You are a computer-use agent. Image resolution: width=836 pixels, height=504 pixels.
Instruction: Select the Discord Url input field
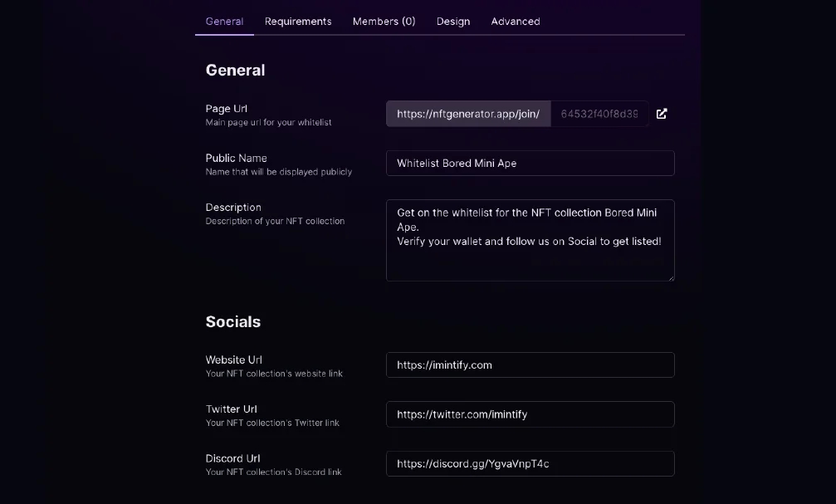coord(530,464)
